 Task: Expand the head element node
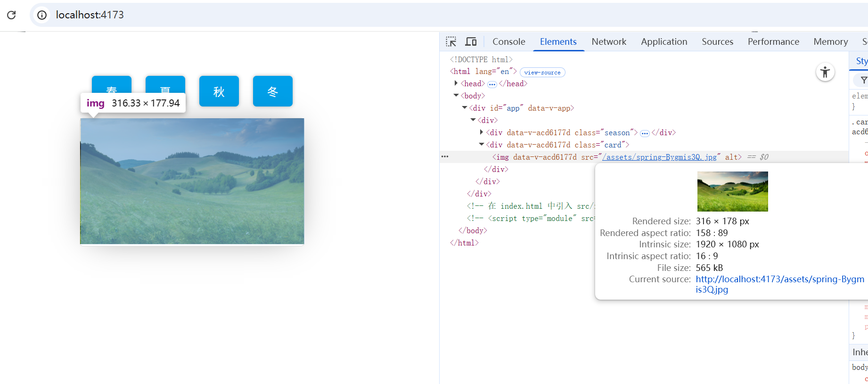click(x=456, y=83)
